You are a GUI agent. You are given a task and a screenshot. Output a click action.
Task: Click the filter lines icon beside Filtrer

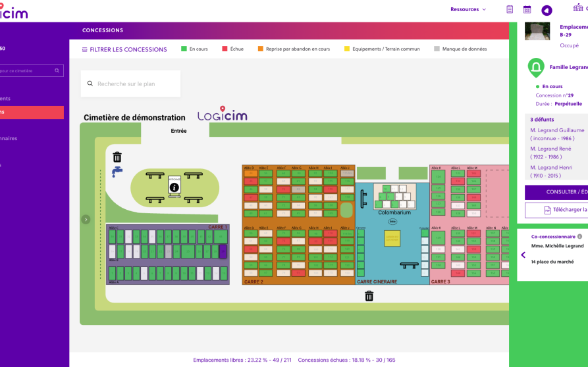click(84, 49)
